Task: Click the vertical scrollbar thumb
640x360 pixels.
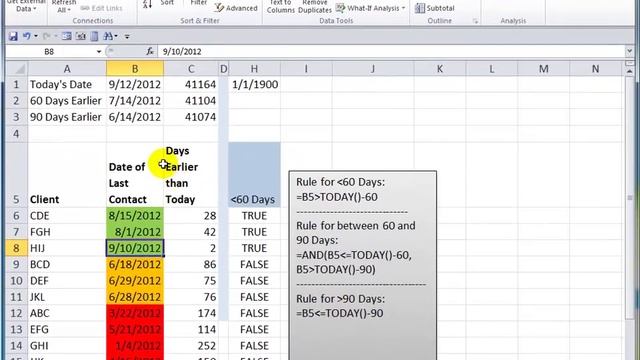Action: click(629, 198)
